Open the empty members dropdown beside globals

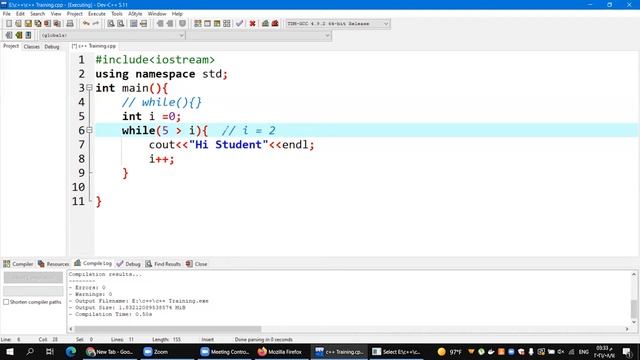pos(259,36)
